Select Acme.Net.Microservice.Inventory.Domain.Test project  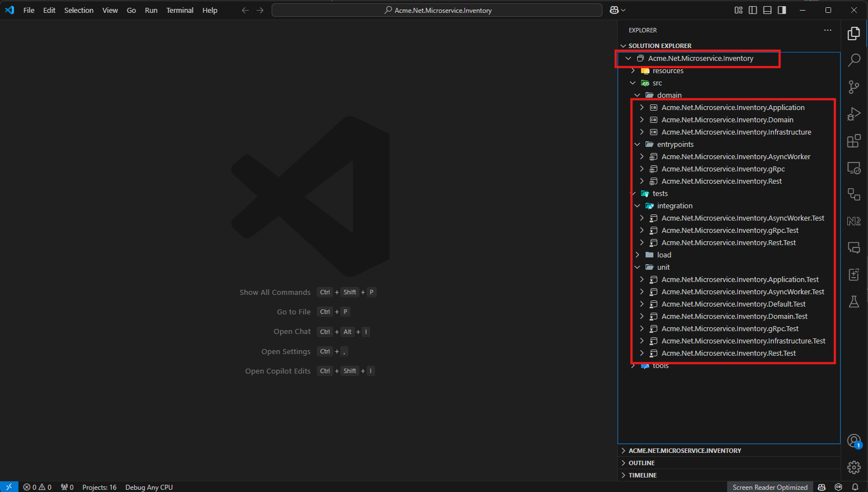click(729, 317)
